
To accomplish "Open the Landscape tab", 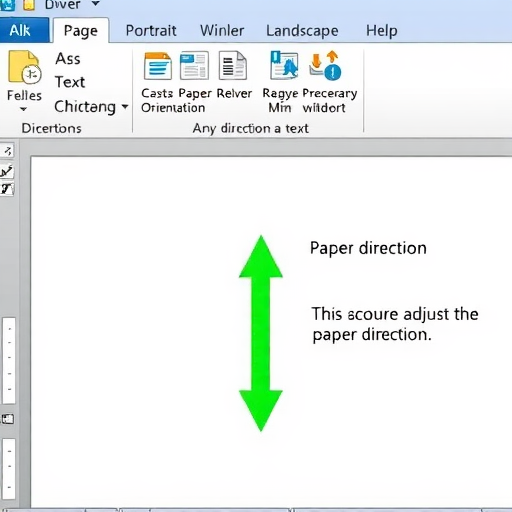I will 302,31.
